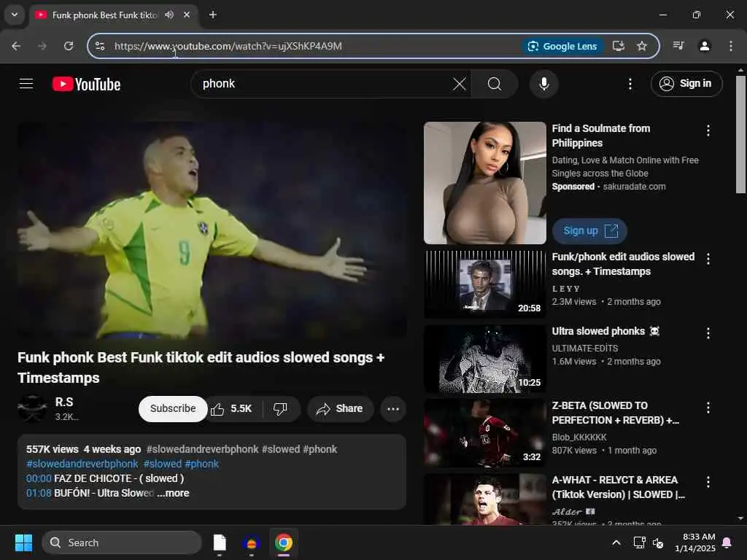The image size is (747, 560).
Task: Go back in browser history
Action: click(16, 46)
